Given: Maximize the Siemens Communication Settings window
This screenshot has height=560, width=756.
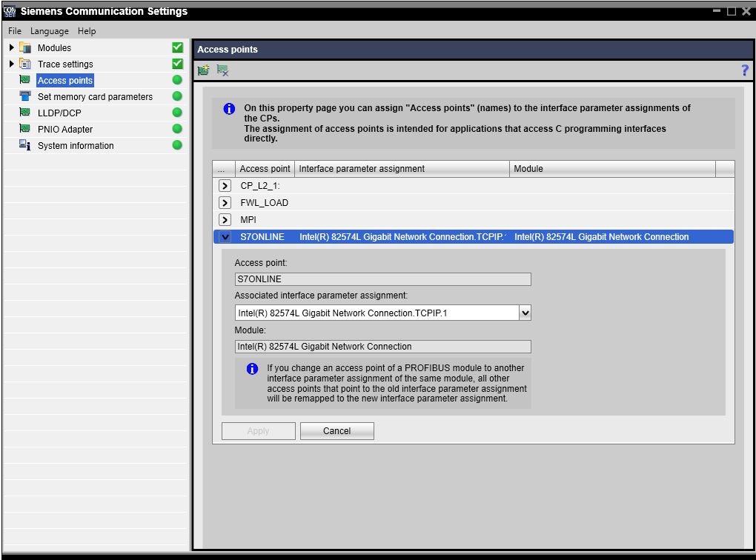Looking at the screenshot, I should [731, 10].
